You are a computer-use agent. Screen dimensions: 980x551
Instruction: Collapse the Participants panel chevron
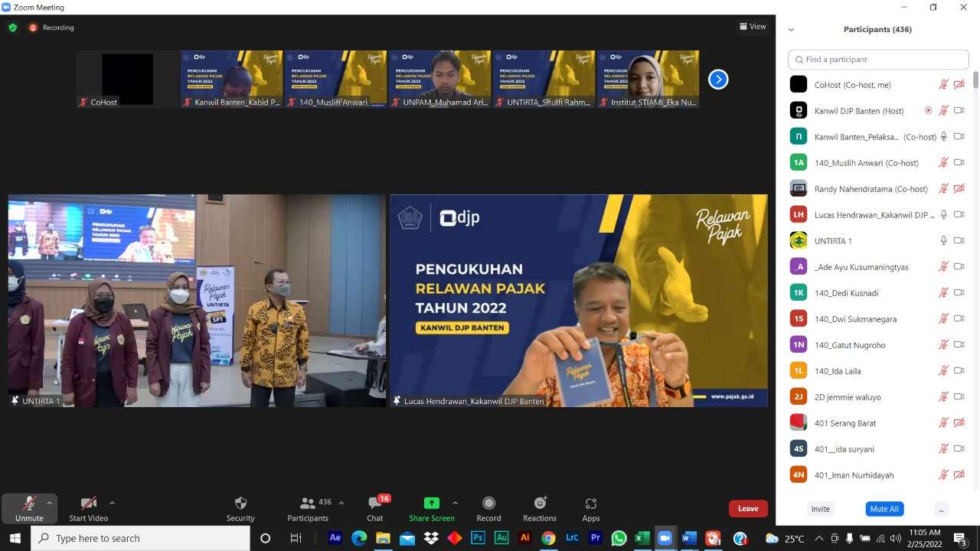pyautogui.click(x=791, y=30)
